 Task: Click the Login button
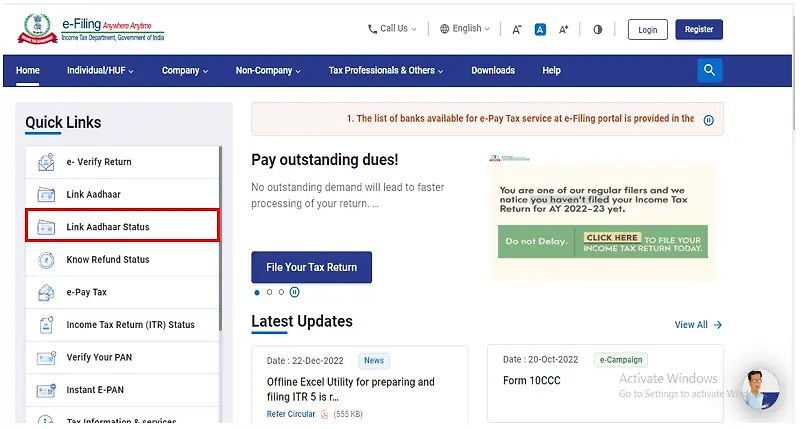[647, 30]
